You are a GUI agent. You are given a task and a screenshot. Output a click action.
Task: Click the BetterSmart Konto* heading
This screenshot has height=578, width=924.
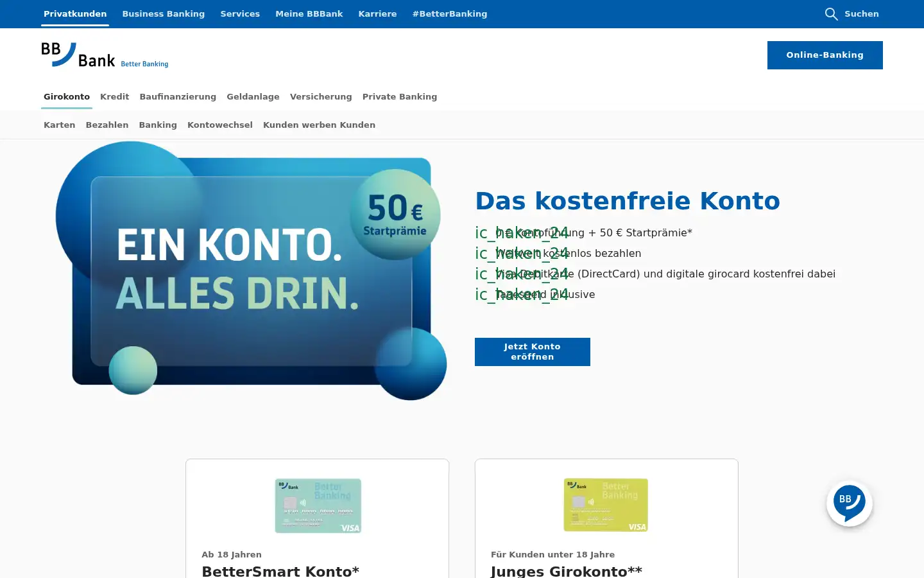coord(280,571)
